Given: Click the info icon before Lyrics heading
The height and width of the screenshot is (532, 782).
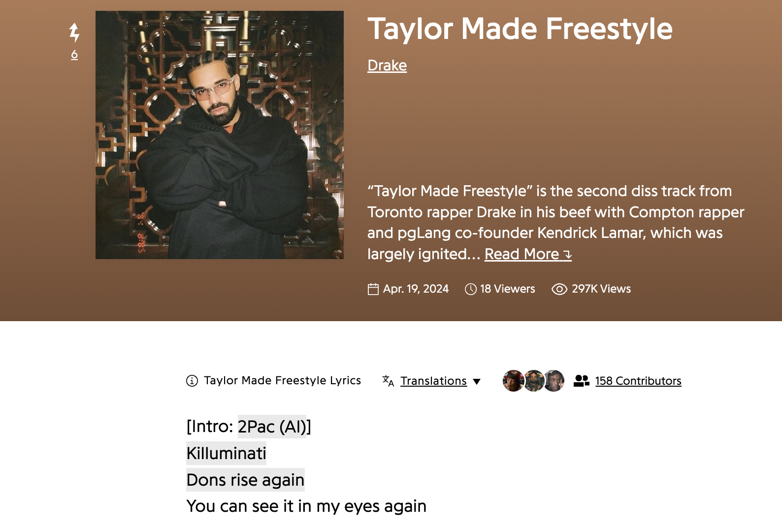Looking at the screenshot, I should (192, 381).
